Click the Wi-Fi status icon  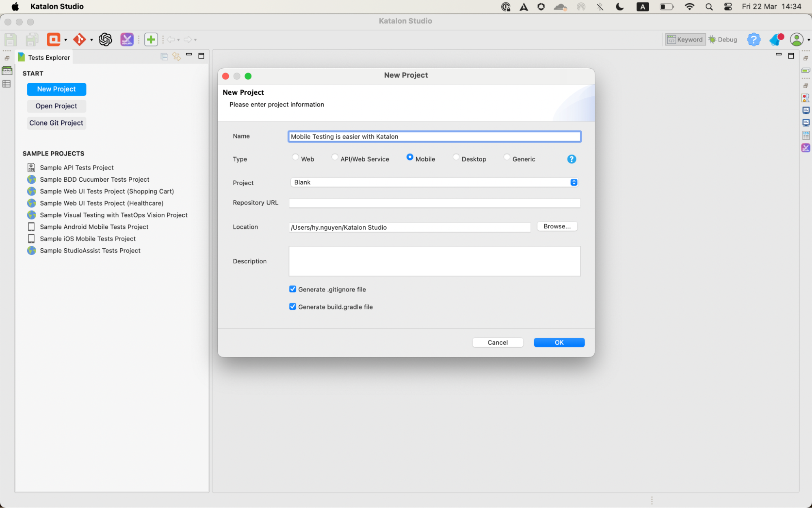tap(689, 7)
